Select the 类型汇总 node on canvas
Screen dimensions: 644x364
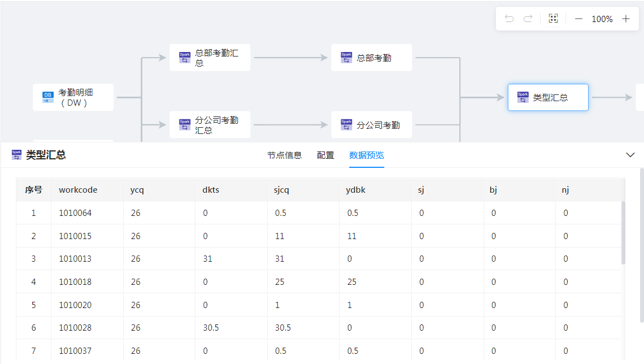(x=548, y=97)
